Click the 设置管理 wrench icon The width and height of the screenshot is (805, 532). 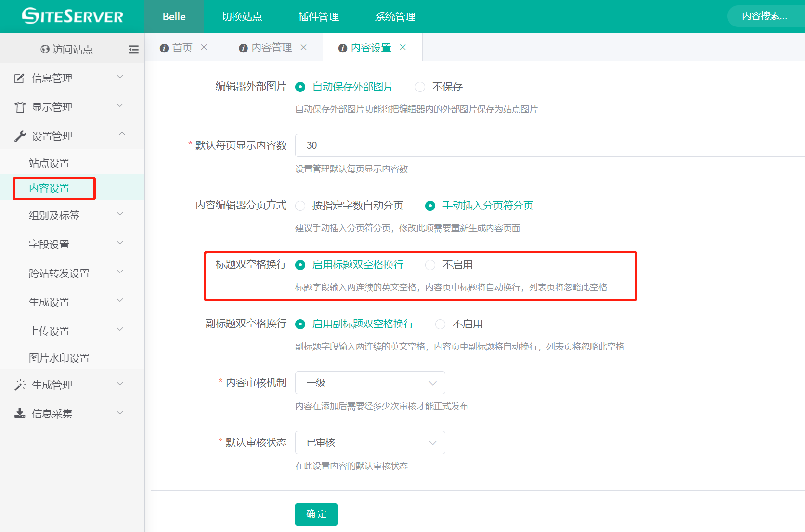coord(20,136)
